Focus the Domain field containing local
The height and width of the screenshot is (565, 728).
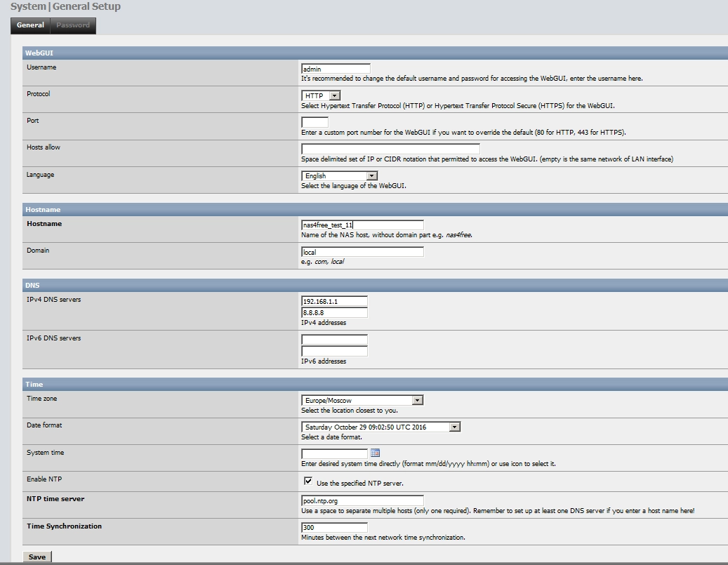coord(362,252)
